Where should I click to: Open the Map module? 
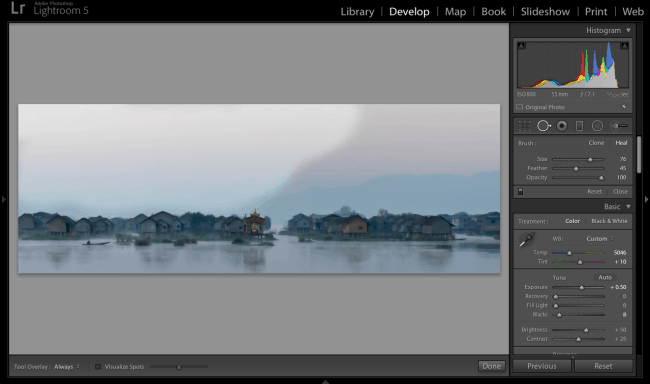(x=455, y=12)
